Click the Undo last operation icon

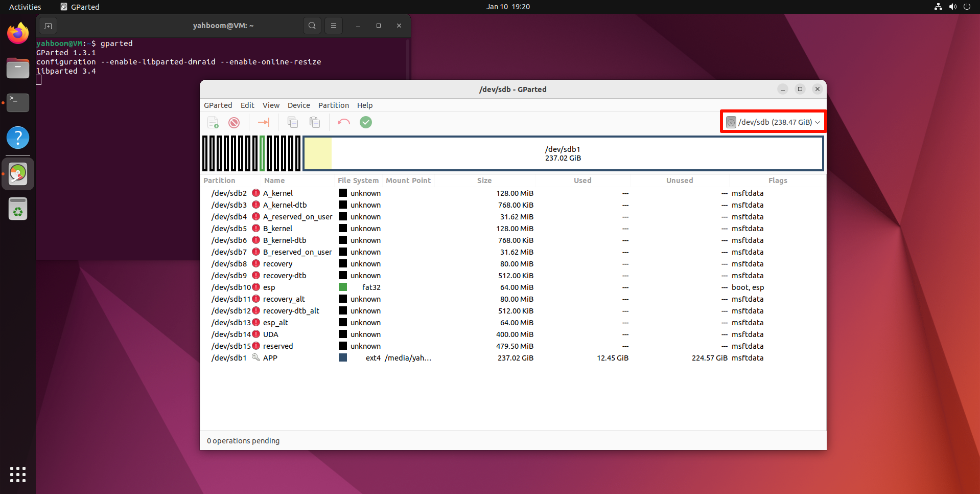[344, 123]
